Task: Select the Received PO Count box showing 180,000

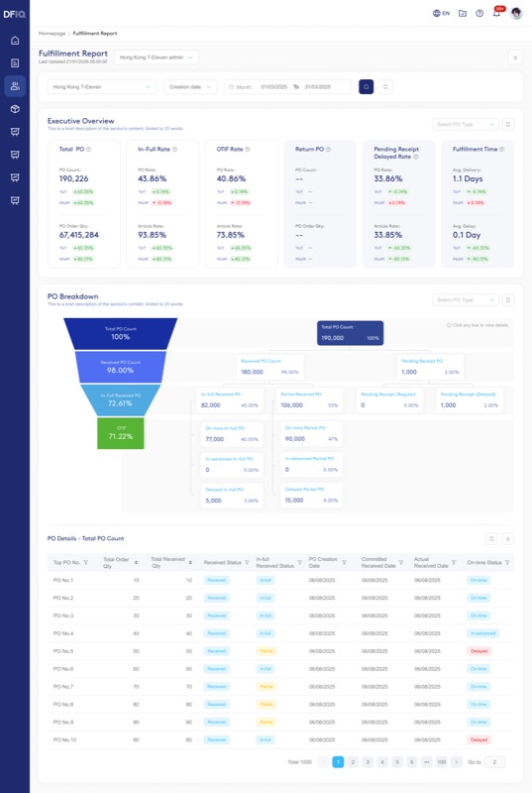Action: pyautogui.click(x=269, y=367)
